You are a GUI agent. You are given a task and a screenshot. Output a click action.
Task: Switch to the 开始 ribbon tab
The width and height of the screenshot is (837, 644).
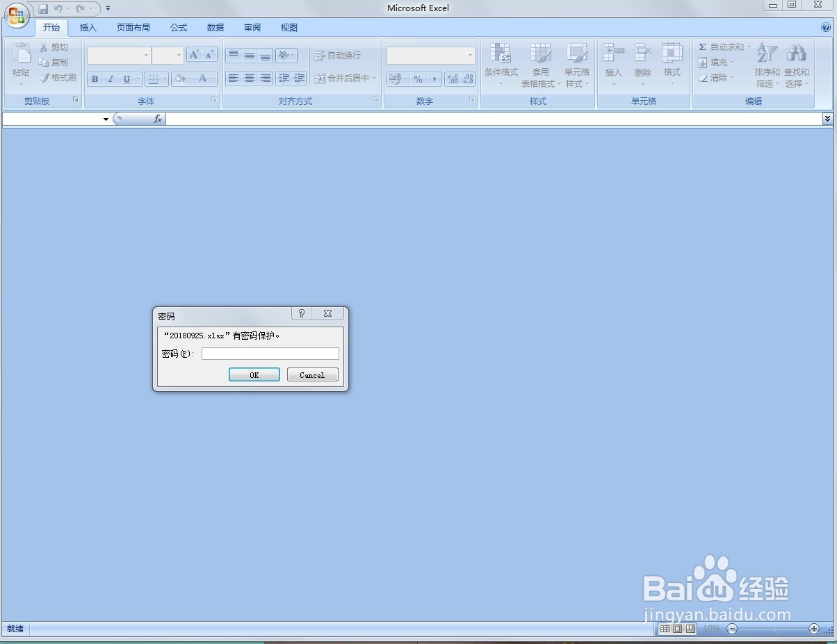51,28
